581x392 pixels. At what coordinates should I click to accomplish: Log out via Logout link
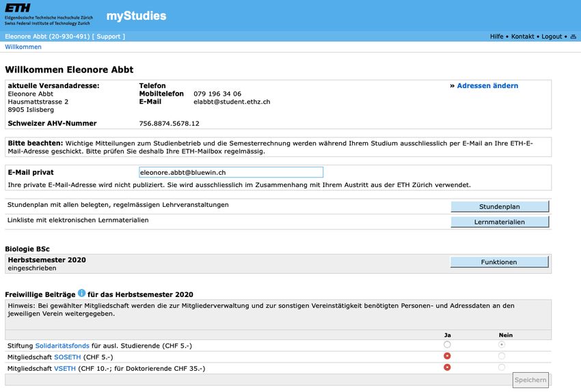552,37
